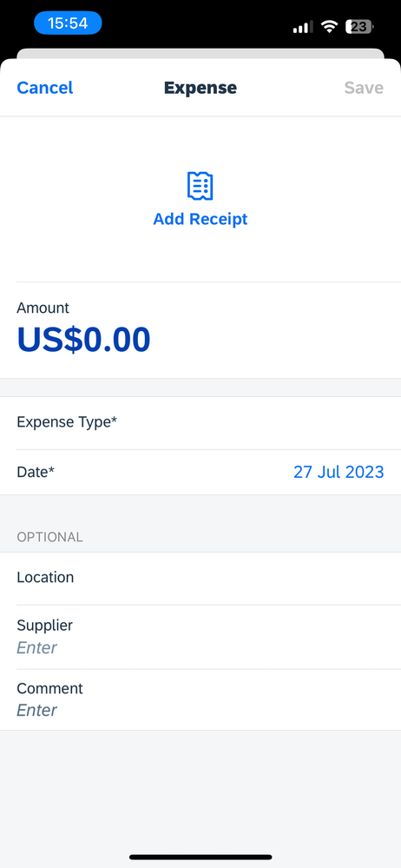The width and height of the screenshot is (401, 868).
Task: Tap the Date* field label
Action: tap(36, 472)
